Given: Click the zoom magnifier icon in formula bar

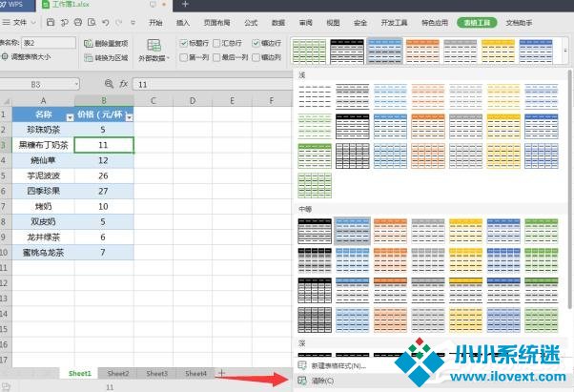Looking at the screenshot, I should tap(108, 84).
